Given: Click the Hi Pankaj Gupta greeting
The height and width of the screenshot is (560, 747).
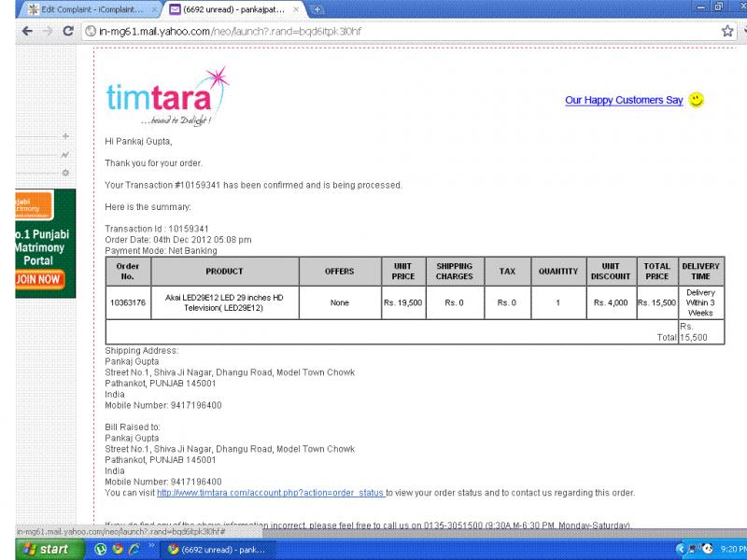Looking at the screenshot, I should pyautogui.click(x=138, y=142).
